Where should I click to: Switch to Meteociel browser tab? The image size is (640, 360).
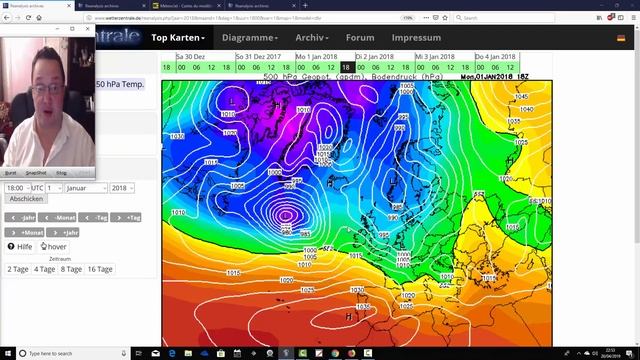pyautogui.click(x=187, y=6)
